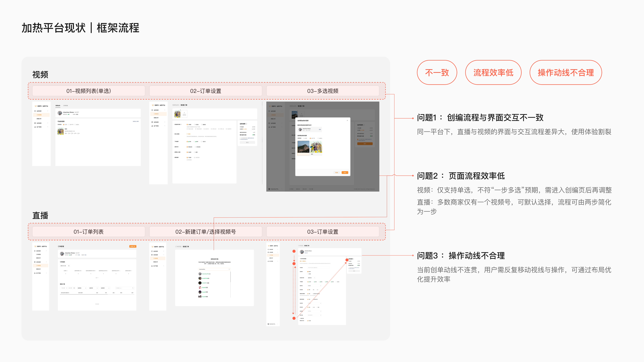Click the 加热他人视频 link
Image resolution: width=644 pixels, height=362 pixels.
136,121
